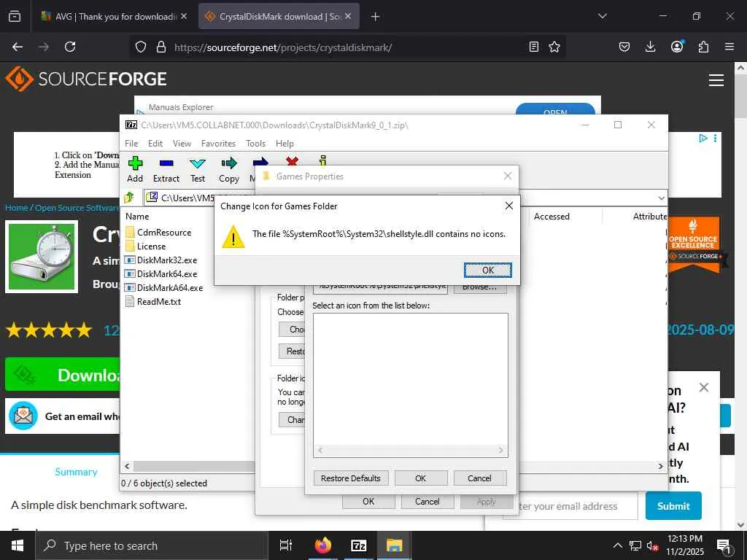Open 7-Zip Edit menu
Image resolution: width=747 pixels, height=560 pixels.
[155, 144]
